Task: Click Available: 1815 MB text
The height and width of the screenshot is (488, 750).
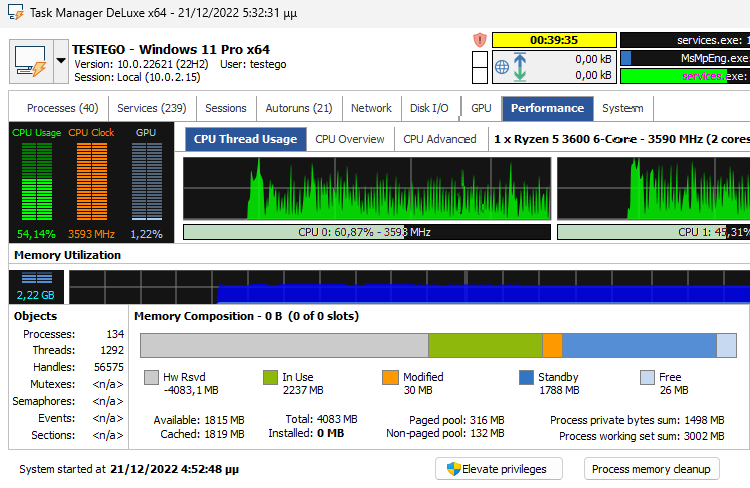Action: coord(199,420)
